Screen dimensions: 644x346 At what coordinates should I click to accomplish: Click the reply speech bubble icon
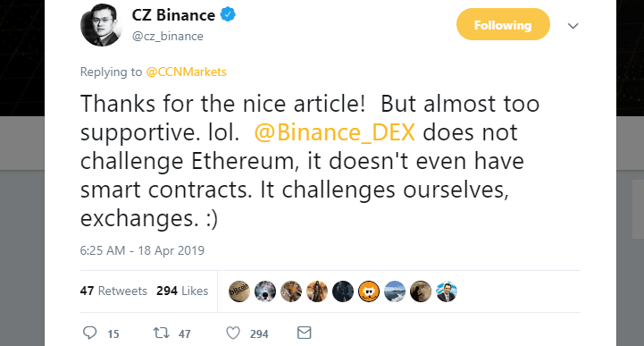[x=89, y=333]
